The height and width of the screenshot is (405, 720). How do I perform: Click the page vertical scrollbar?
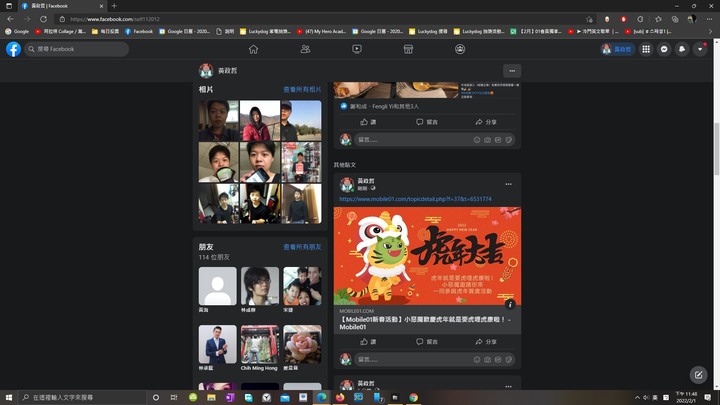point(716,149)
